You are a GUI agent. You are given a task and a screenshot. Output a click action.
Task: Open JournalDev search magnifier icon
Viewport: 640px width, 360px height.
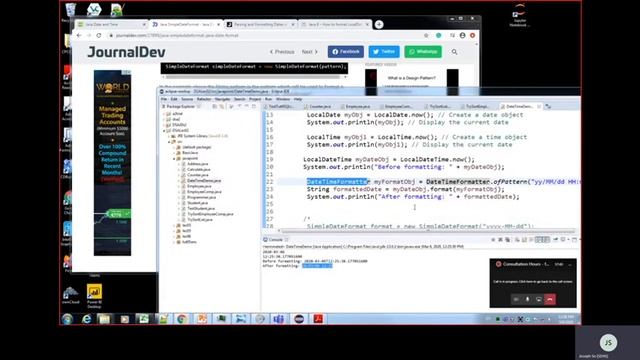[x=454, y=52]
